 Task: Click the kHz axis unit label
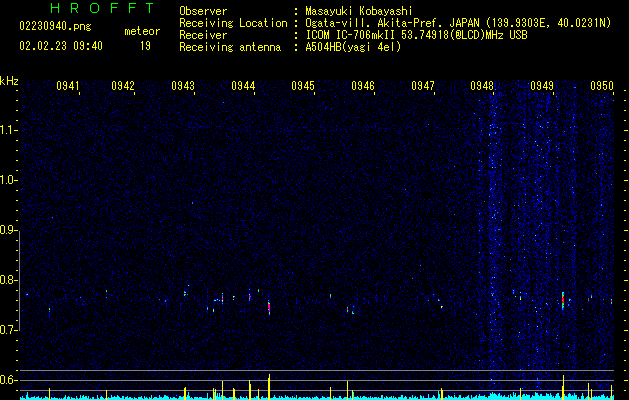click(9, 81)
